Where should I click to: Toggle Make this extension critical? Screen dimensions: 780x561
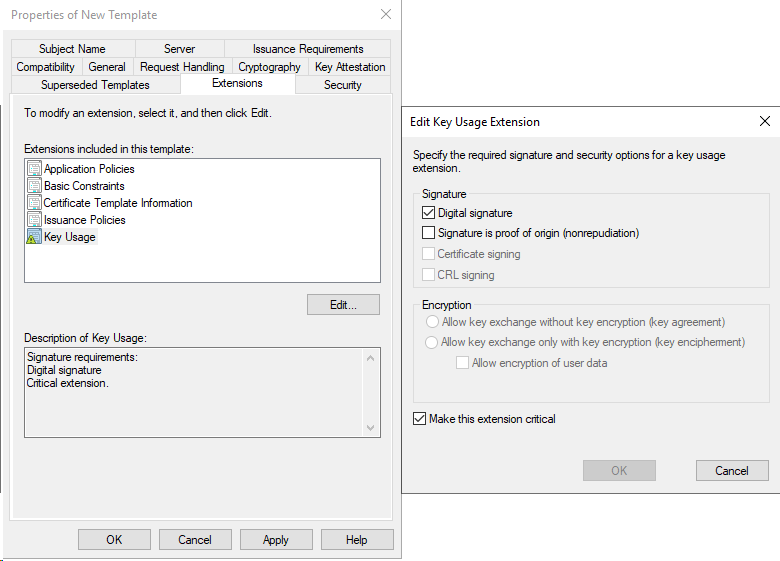click(419, 419)
